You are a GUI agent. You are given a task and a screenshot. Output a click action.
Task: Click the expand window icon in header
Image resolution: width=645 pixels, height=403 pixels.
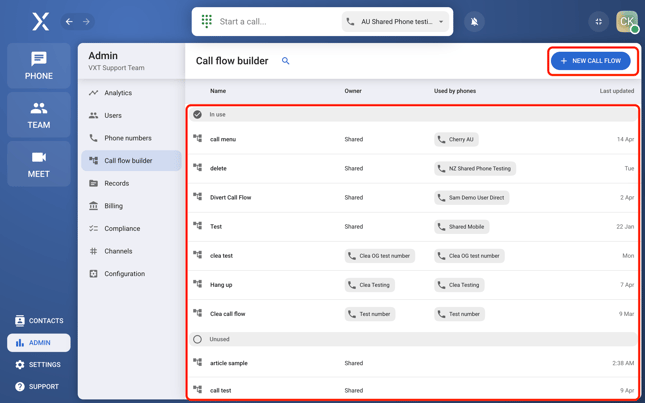pyautogui.click(x=598, y=21)
